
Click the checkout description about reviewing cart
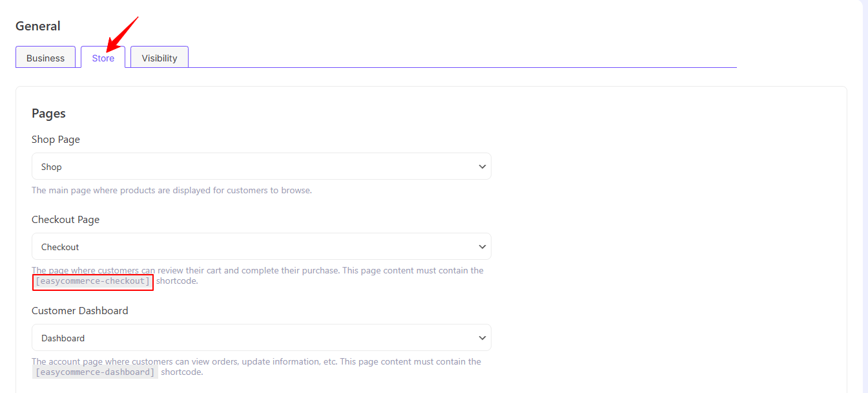tap(258, 271)
